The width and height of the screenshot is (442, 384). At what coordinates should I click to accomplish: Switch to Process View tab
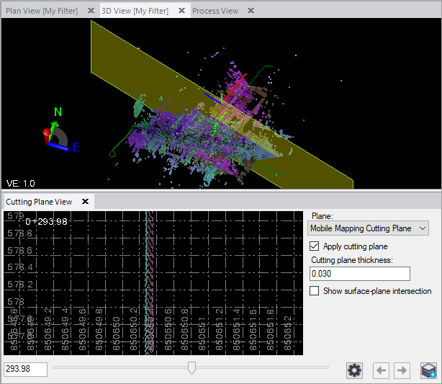[215, 11]
